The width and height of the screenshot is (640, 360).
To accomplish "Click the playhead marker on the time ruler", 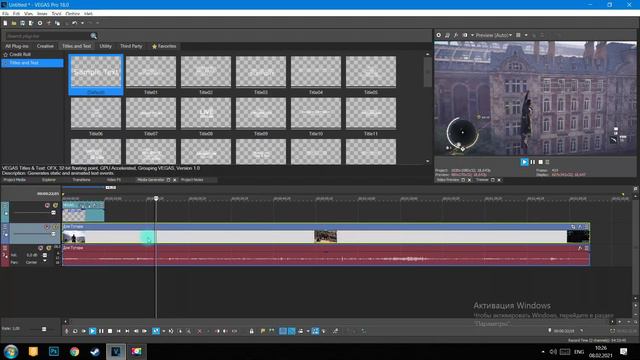I will (156, 198).
